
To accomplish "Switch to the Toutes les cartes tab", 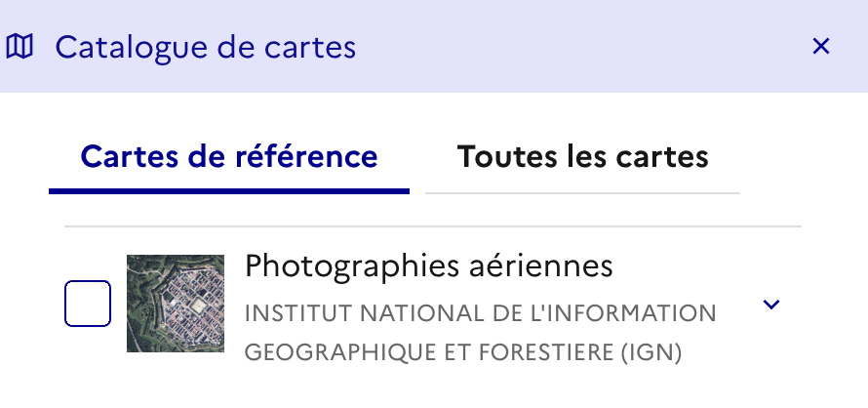I will point(582,157).
